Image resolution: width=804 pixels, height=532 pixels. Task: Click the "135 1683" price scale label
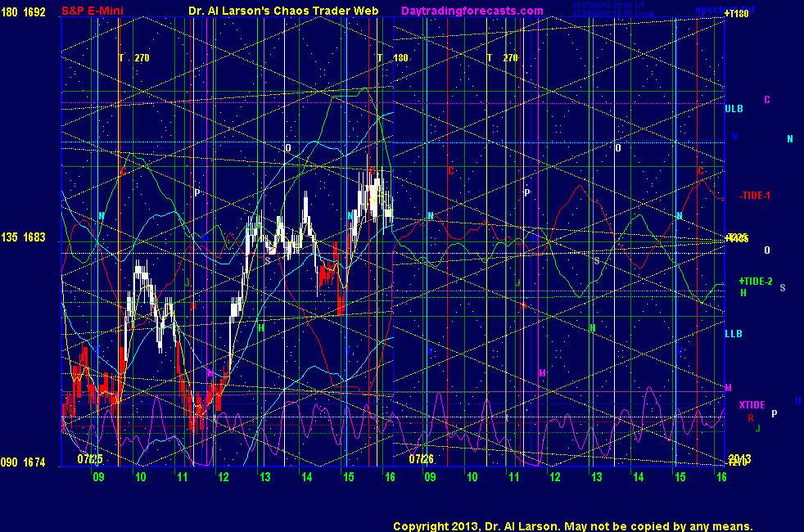click(23, 237)
